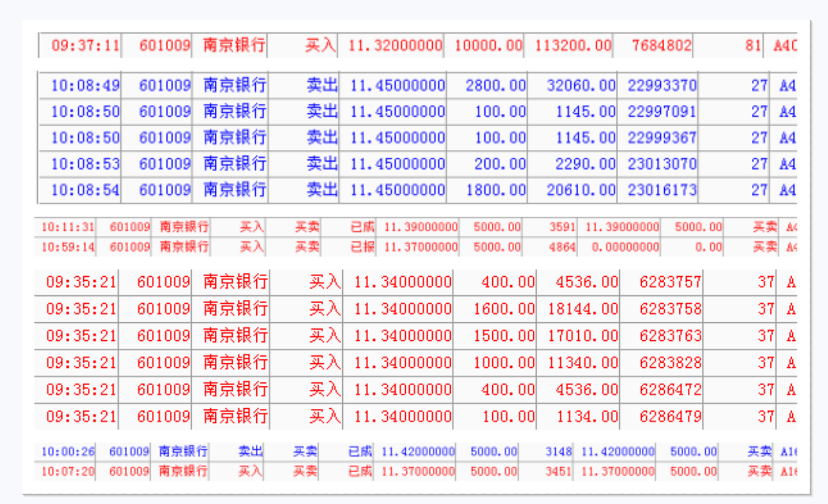Select 卖出 in the 10:00:26 row
Image resolution: width=828 pixels, height=504 pixels.
click(251, 452)
